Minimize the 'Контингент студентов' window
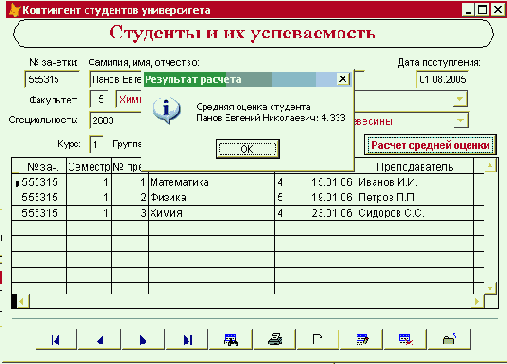This screenshot has height=364, width=507. pos(469,10)
